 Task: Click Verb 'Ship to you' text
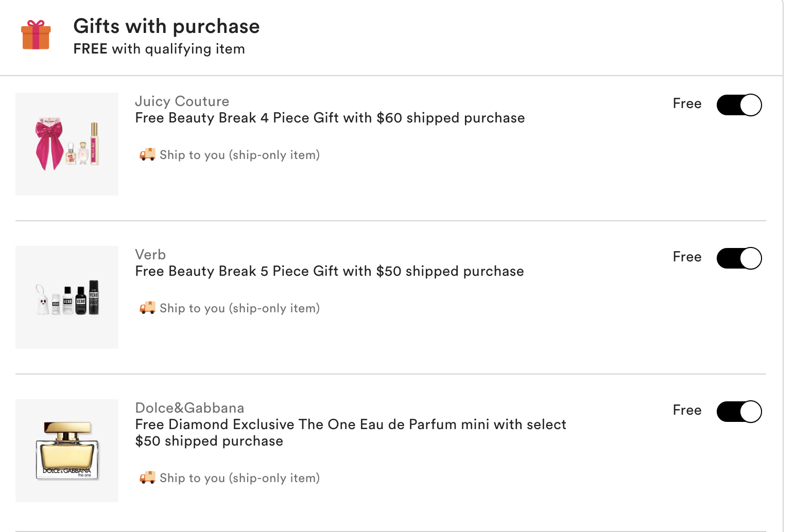[x=239, y=308]
